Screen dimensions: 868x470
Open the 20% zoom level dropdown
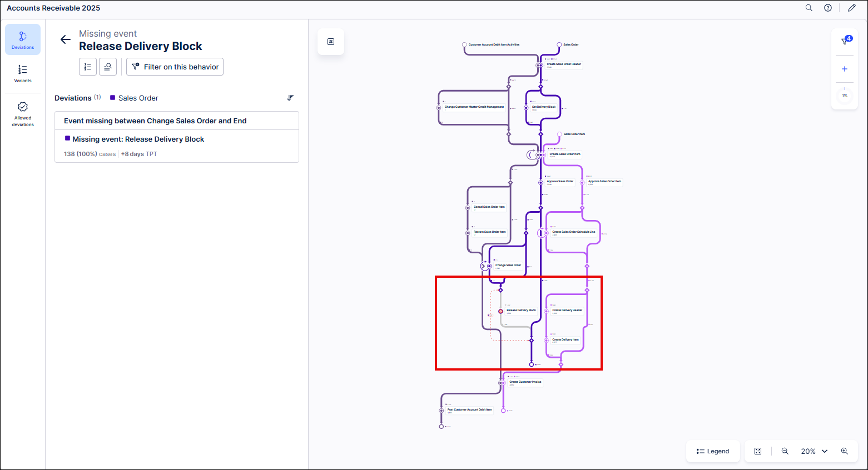point(814,451)
